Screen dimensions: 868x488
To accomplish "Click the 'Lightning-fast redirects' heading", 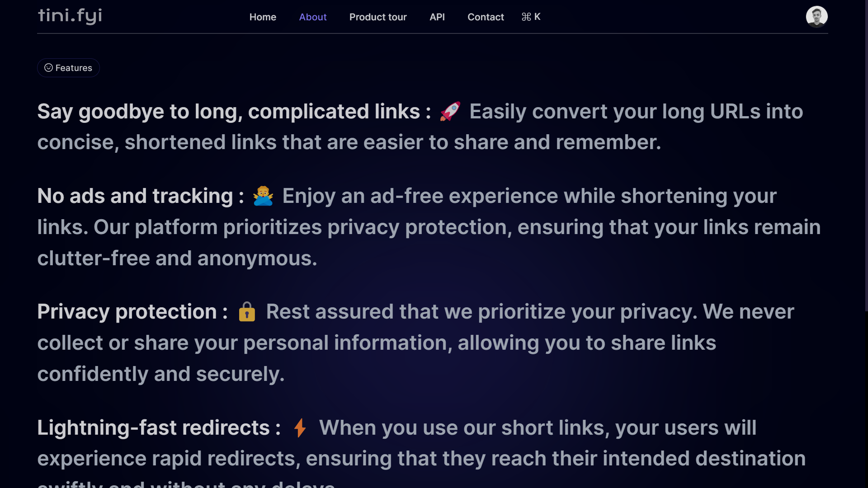I will pyautogui.click(x=153, y=428).
